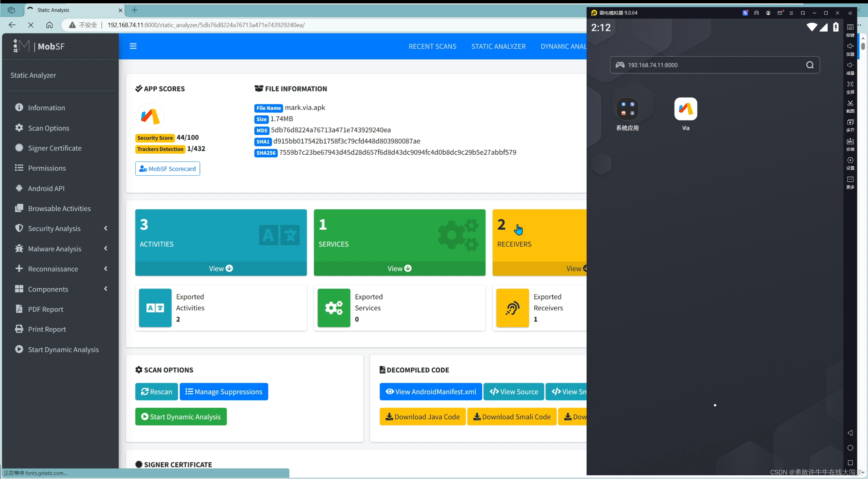
Task: Click the MobSF Scorecard button
Action: pos(167,169)
